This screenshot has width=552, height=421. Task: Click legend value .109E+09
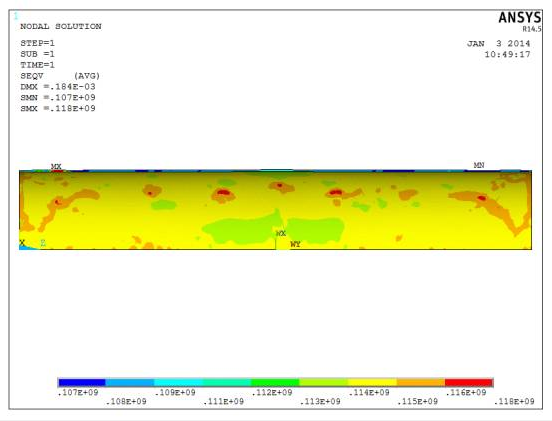tap(175, 392)
